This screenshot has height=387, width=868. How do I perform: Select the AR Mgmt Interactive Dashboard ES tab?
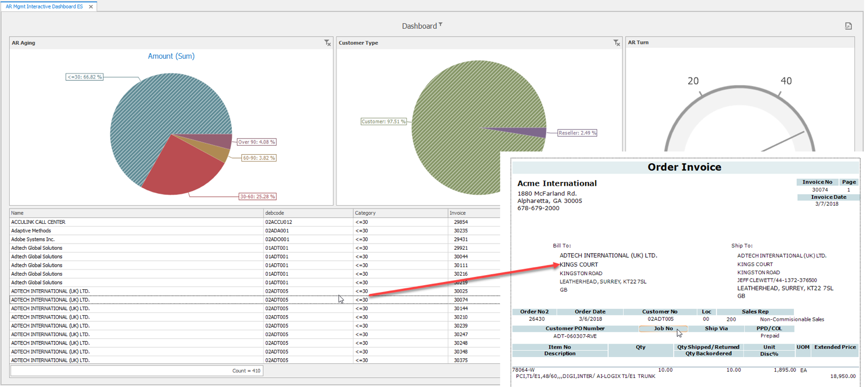pyautogui.click(x=44, y=6)
